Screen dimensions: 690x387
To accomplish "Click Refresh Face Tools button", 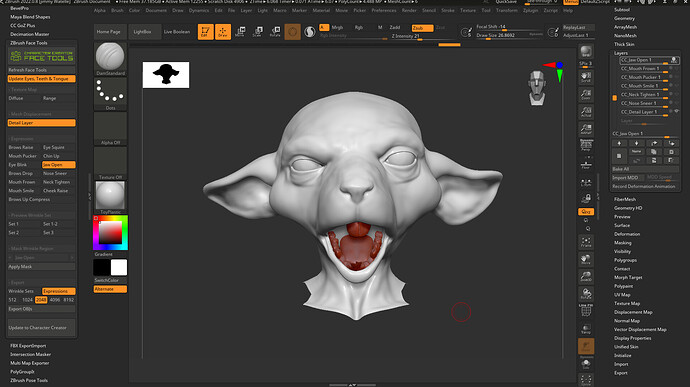I will (x=41, y=70).
